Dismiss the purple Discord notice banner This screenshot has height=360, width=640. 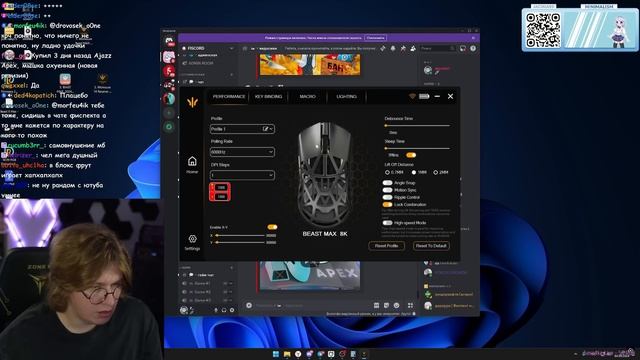coord(473,38)
